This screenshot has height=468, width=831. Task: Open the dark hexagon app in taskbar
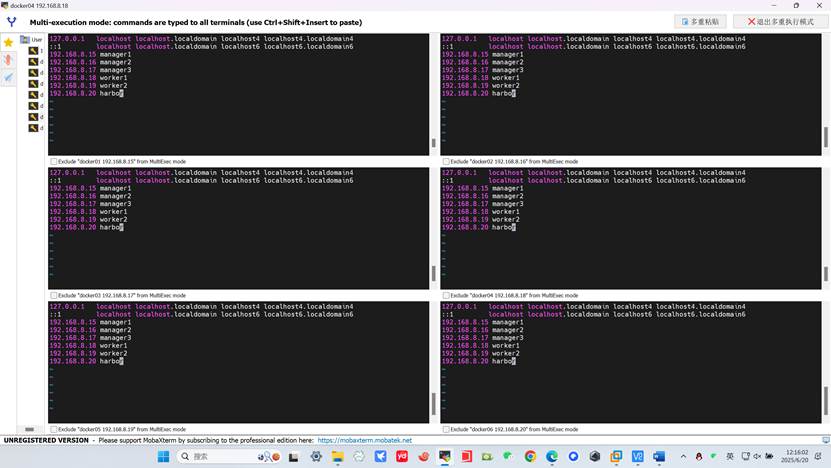595,456
